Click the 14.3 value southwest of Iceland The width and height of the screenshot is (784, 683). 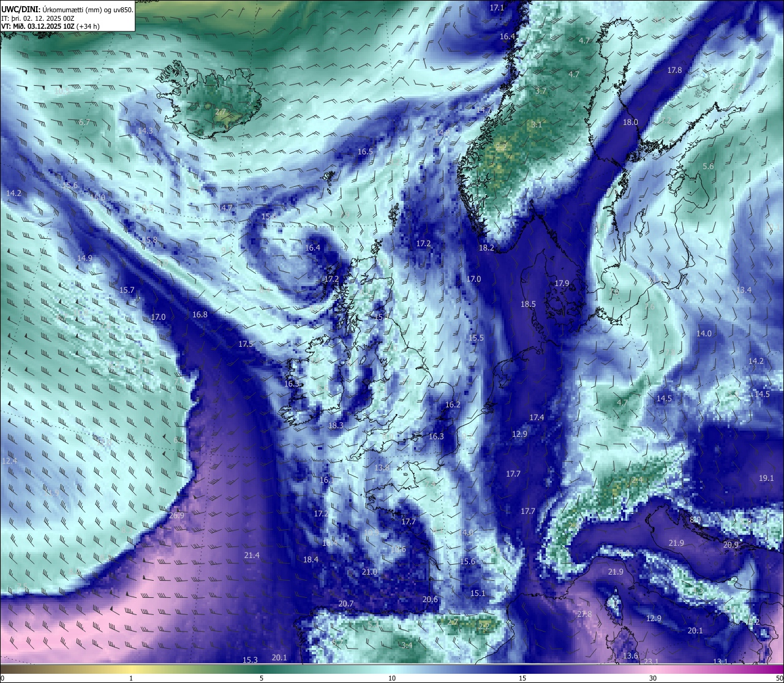pyautogui.click(x=145, y=131)
